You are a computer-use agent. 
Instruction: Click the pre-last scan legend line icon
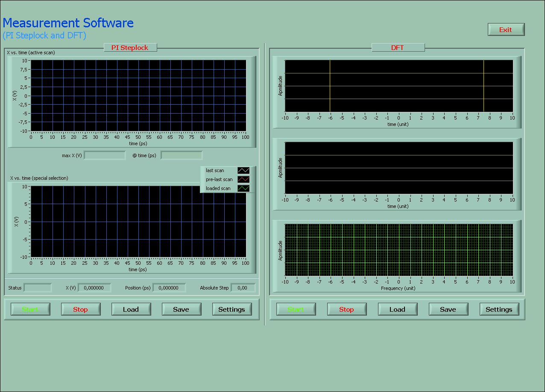[x=243, y=179]
